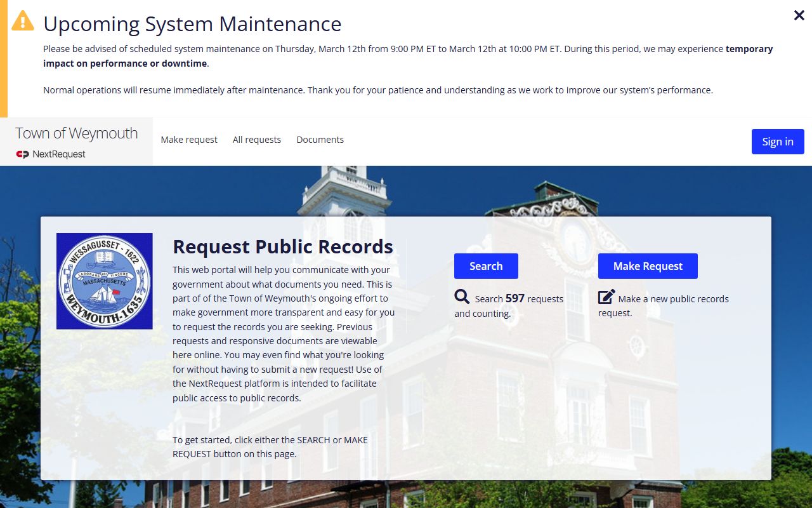Click the "597" requests count
The image size is (812, 508).
tap(515, 298)
